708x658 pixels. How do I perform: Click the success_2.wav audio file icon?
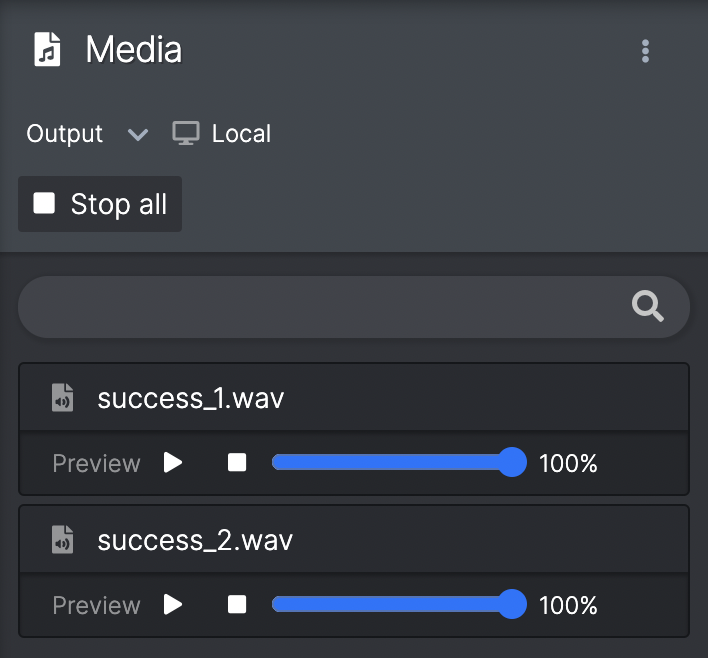coord(62,539)
